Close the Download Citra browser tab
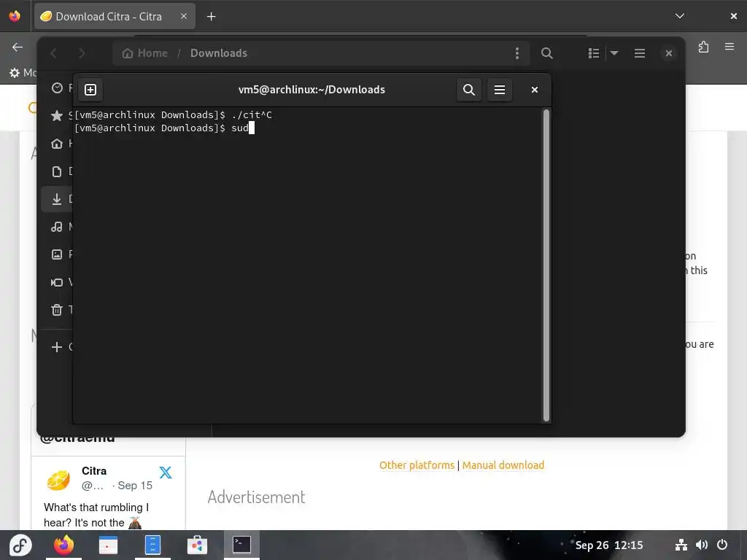This screenshot has width=747, height=560. point(183,16)
